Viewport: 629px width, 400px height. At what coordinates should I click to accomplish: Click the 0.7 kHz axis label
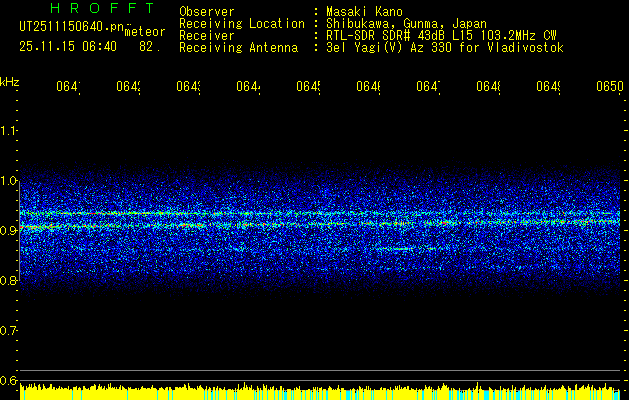click(x=8, y=331)
